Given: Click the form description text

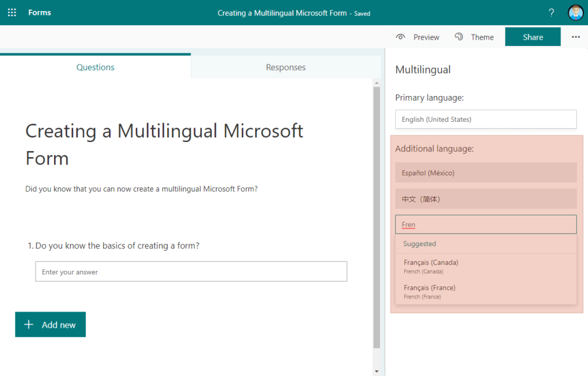Looking at the screenshot, I should (141, 189).
